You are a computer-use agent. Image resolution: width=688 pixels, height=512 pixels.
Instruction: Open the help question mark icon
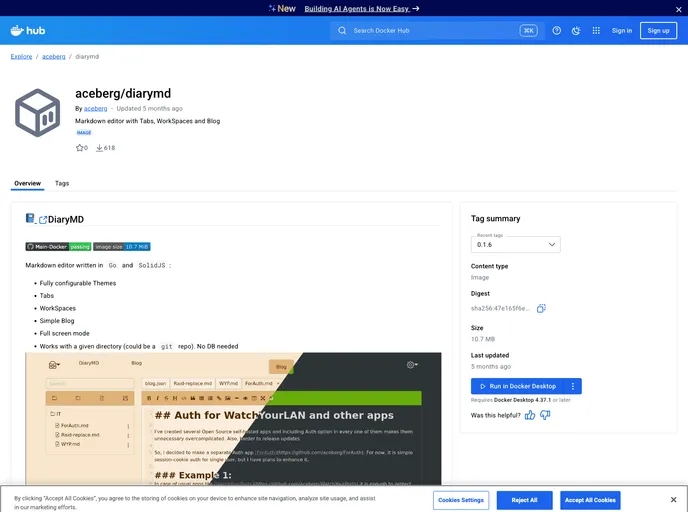(556, 31)
